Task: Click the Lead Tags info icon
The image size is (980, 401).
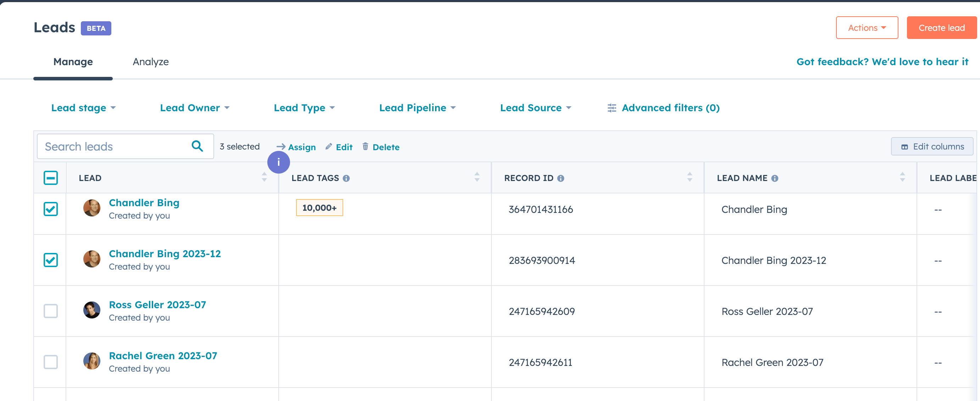Action: (346, 178)
